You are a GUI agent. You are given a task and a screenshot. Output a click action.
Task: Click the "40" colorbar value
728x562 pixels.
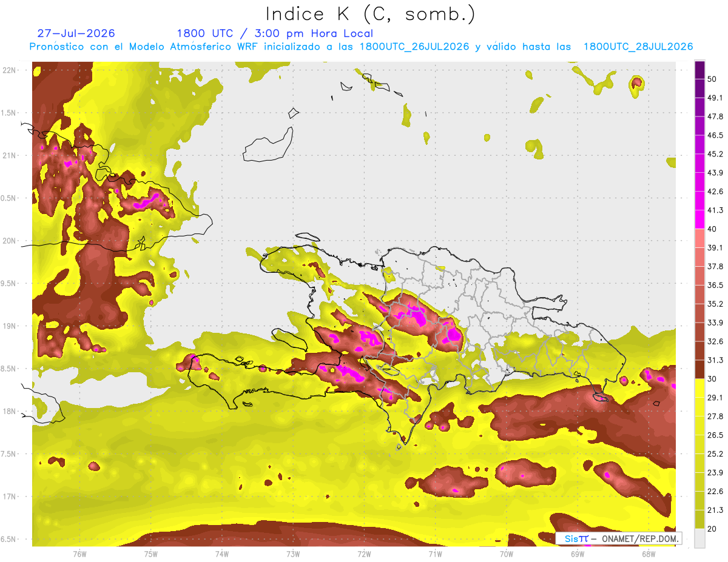click(712, 229)
